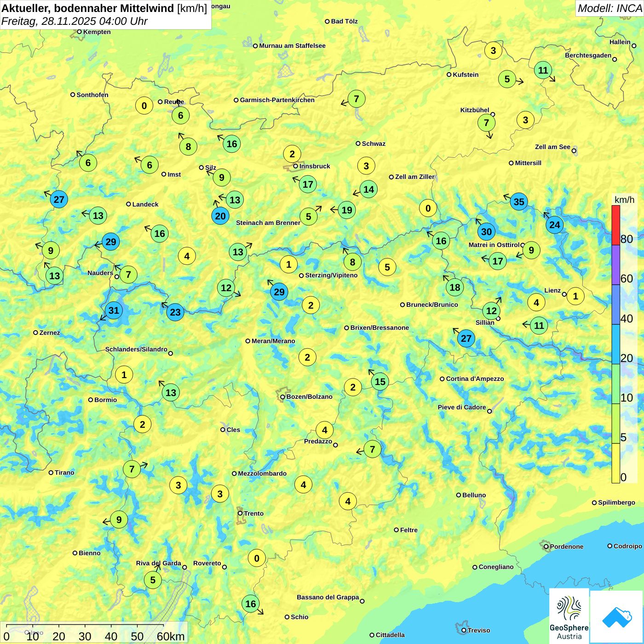Click the Nauders city label
The width and height of the screenshot is (644, 644).
click(x=100, y=273)
